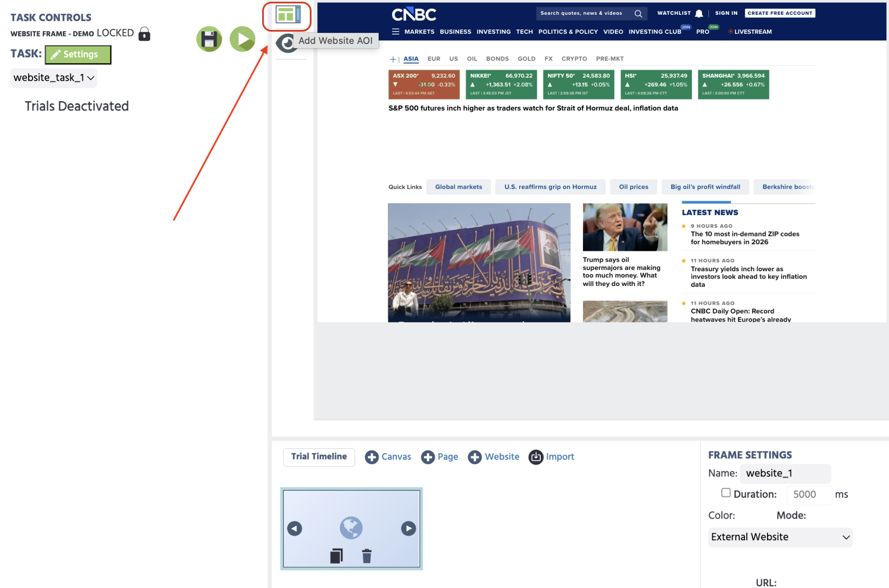Image resolution: width=889 pixels, height=588 pixels.
Task: Open INVESTING CLUB menu item
Action: pos(655,32)
